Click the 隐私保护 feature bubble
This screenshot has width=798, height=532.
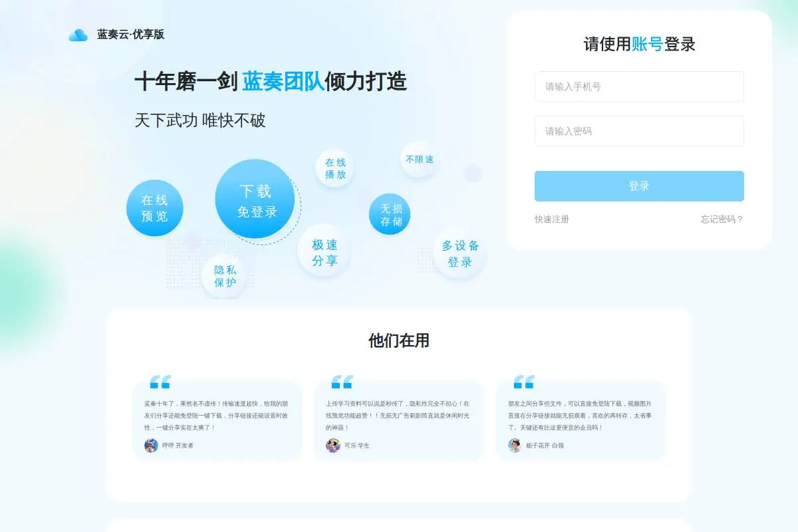pos(225,276)
